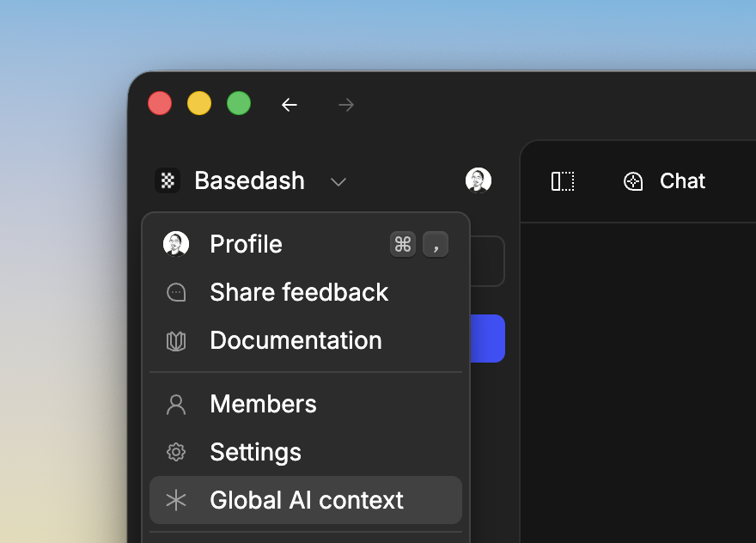The width and height of the screenshot is (756, 543).
Task: Select Members from the menu
Action: (x=263, y=404)
